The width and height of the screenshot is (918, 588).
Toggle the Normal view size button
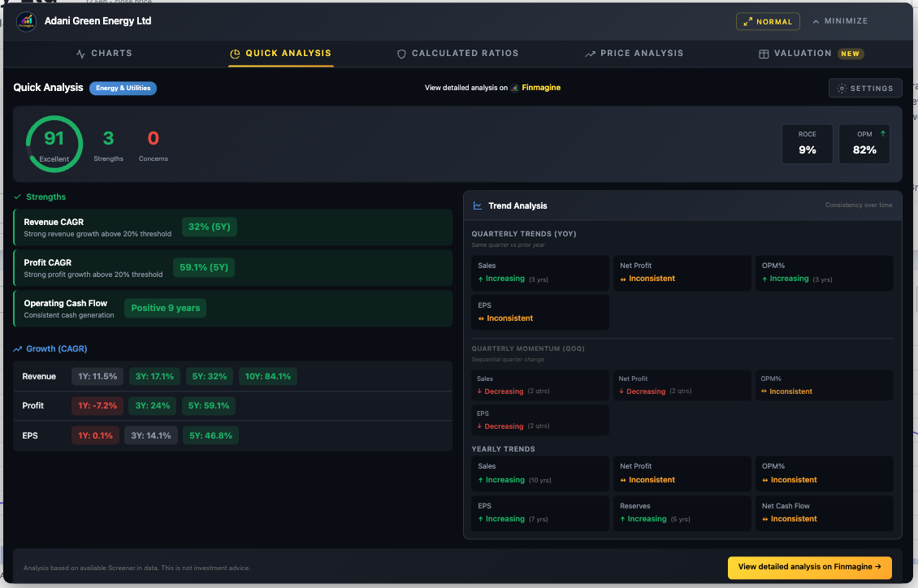pos(768,22)
